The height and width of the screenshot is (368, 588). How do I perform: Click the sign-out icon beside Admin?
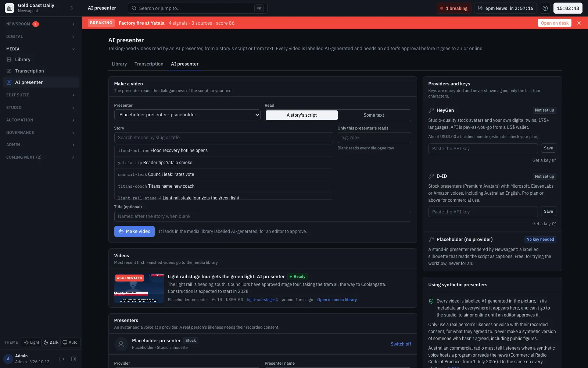(x=62, y=359)
